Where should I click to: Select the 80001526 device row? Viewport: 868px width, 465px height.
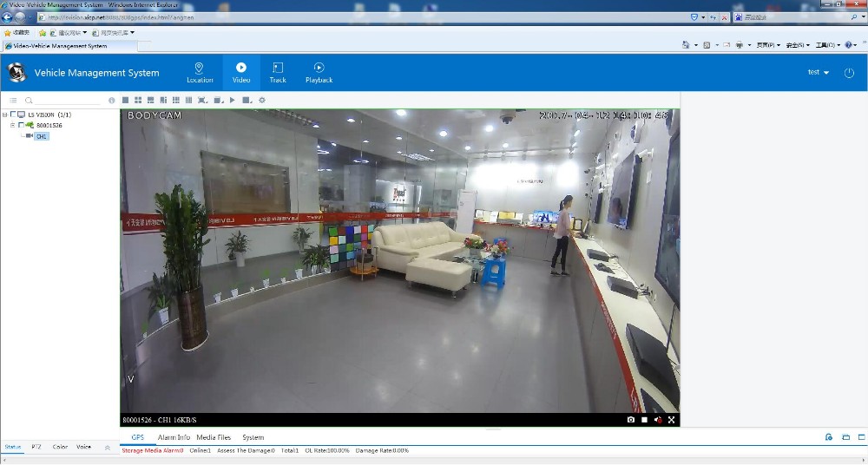coord(49,125)
